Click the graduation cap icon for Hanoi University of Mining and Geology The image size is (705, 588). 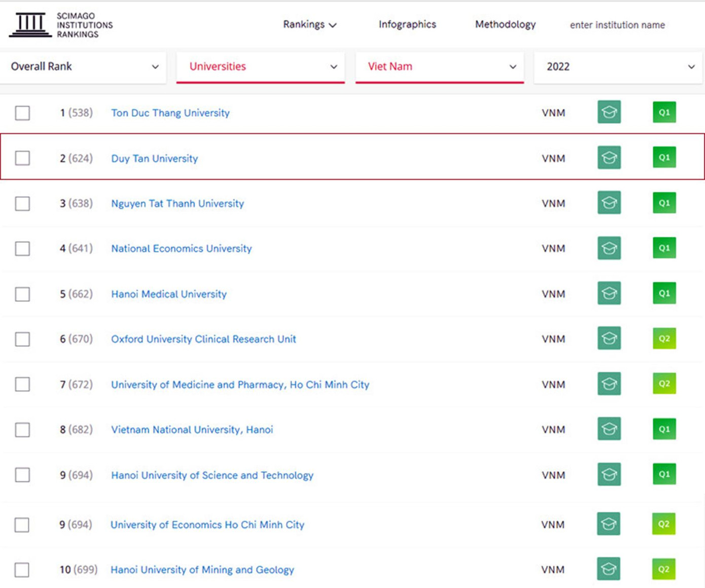[609, 568]
